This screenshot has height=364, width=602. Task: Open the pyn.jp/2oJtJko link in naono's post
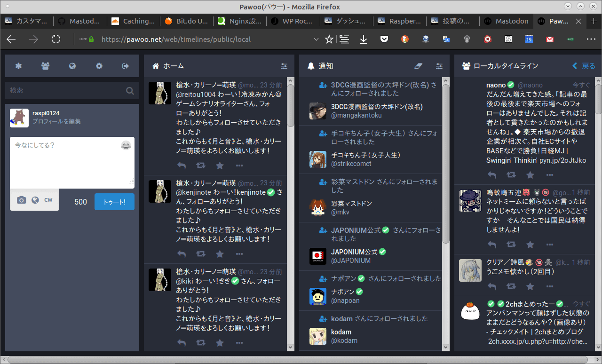coord(562,160)
